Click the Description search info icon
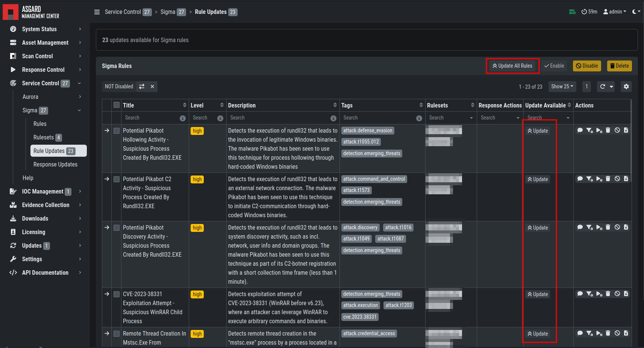 point(333,118)
